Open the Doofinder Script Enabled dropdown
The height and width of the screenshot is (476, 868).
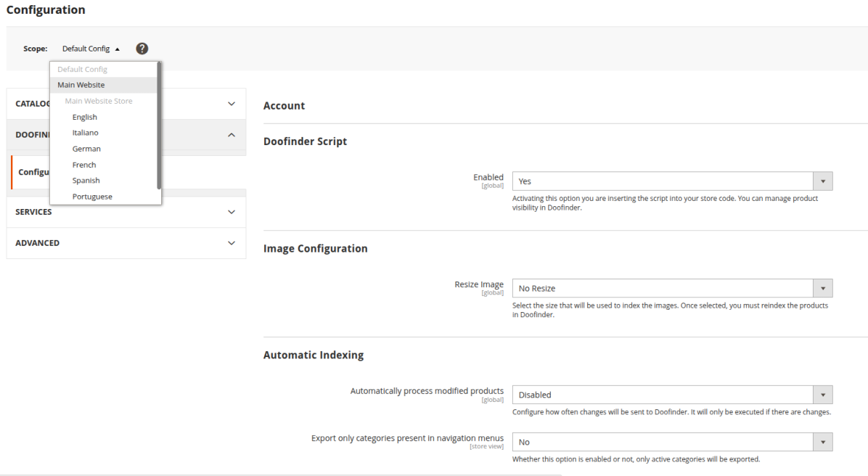click(x=672, y=181)
